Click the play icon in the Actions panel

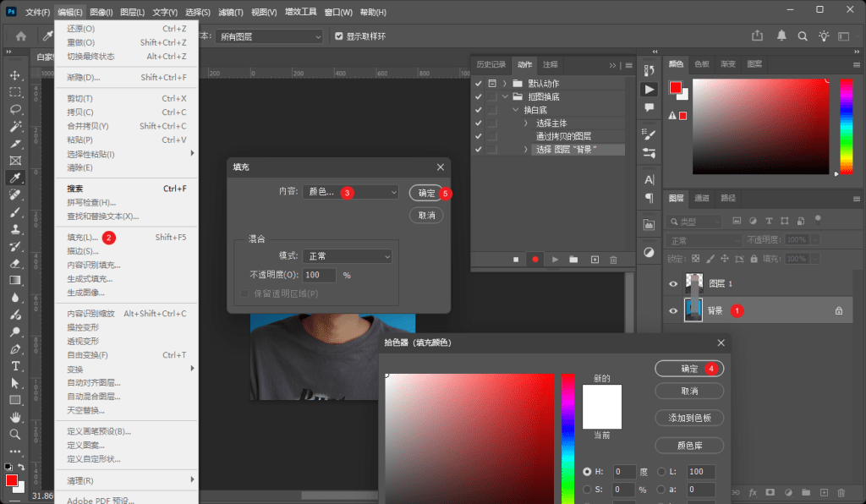pos(556,259)
